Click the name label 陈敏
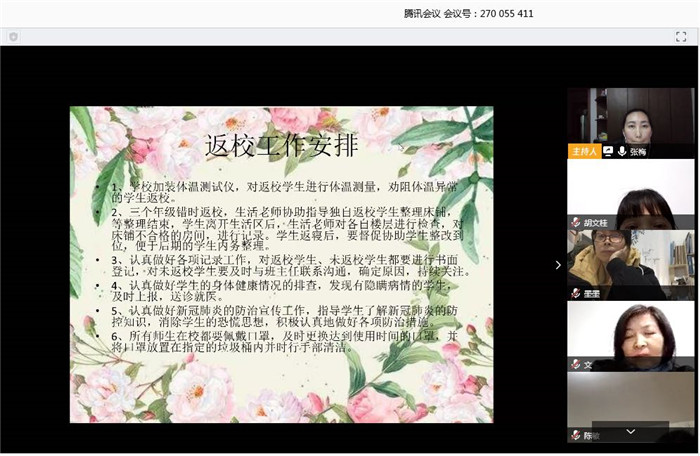Image resolution: width=700 pixels, height=456 pixels. click(592, 435)
